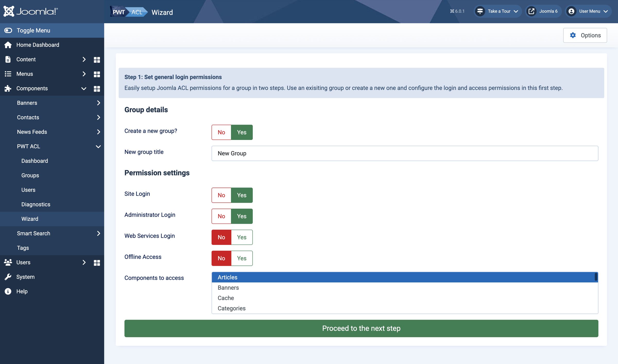The height and width of the screenshot is (364, 618).
Task: Set Administrator Login to Yes
Action: click(242, 216)
